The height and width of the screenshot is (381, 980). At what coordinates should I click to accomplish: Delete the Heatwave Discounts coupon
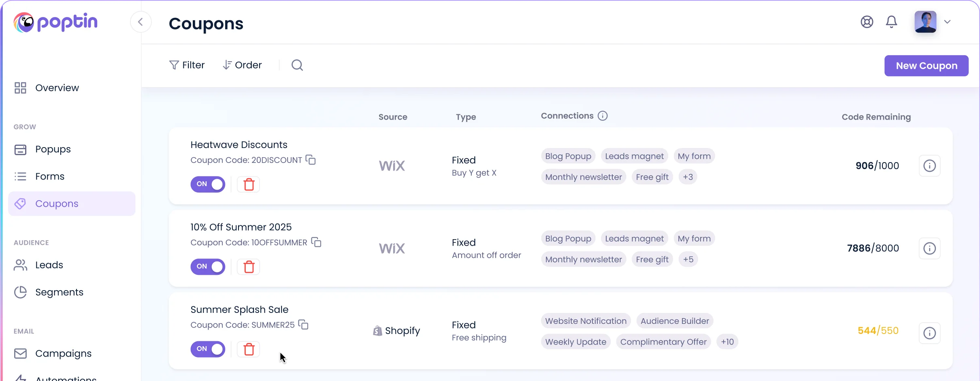pyautogui.click(x=249, y=184)
